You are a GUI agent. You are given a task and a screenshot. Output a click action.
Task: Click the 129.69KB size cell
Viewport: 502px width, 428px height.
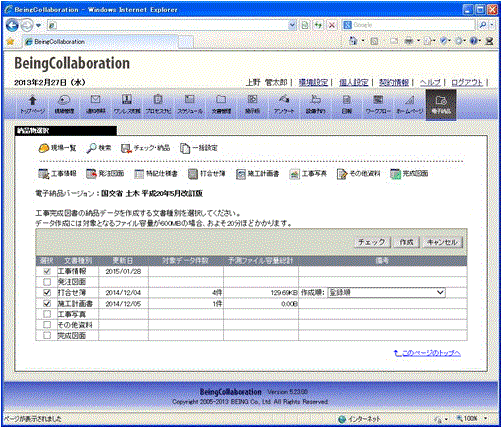pos(261,293)
